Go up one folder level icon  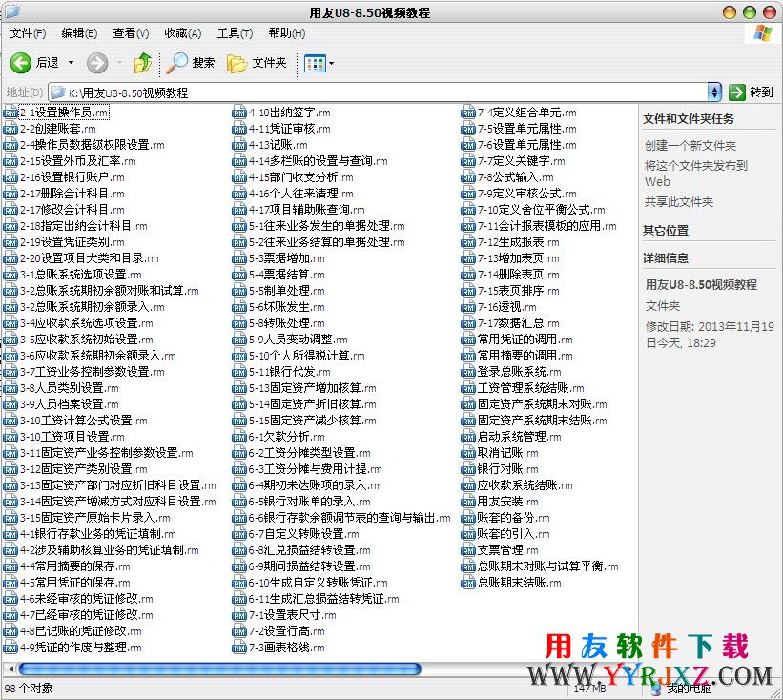point(143,63)
